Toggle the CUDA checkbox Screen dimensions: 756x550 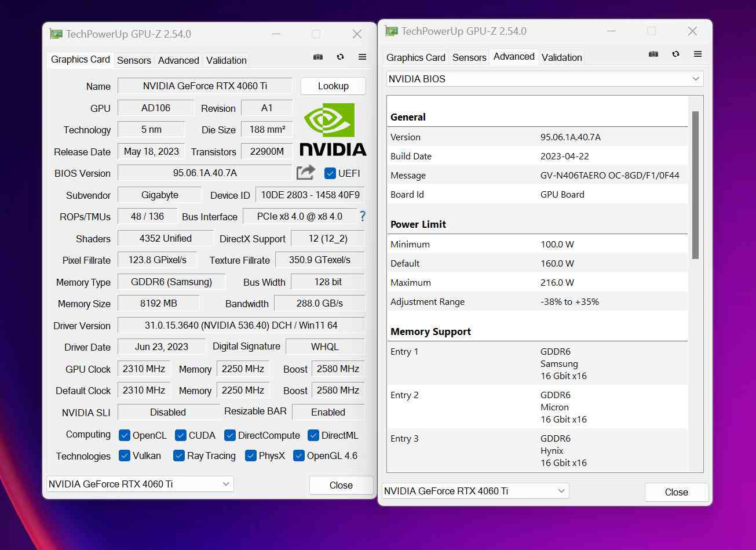180,435
